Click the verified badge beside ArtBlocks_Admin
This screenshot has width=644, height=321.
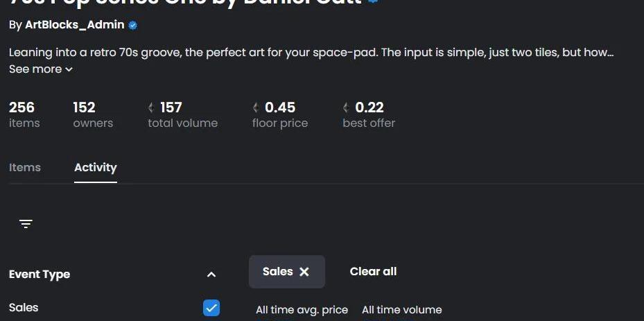[x=132, y=26]
